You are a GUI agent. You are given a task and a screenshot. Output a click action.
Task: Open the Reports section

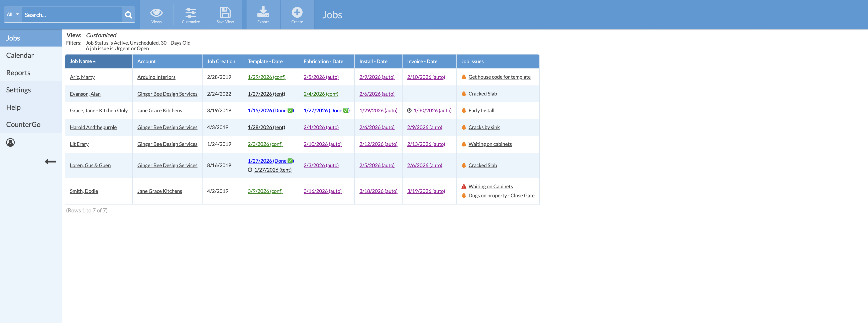tap(18, 73)
